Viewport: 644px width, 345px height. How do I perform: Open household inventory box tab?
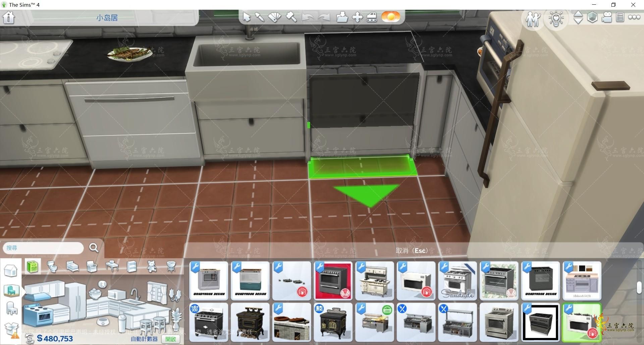pos(11,329)
